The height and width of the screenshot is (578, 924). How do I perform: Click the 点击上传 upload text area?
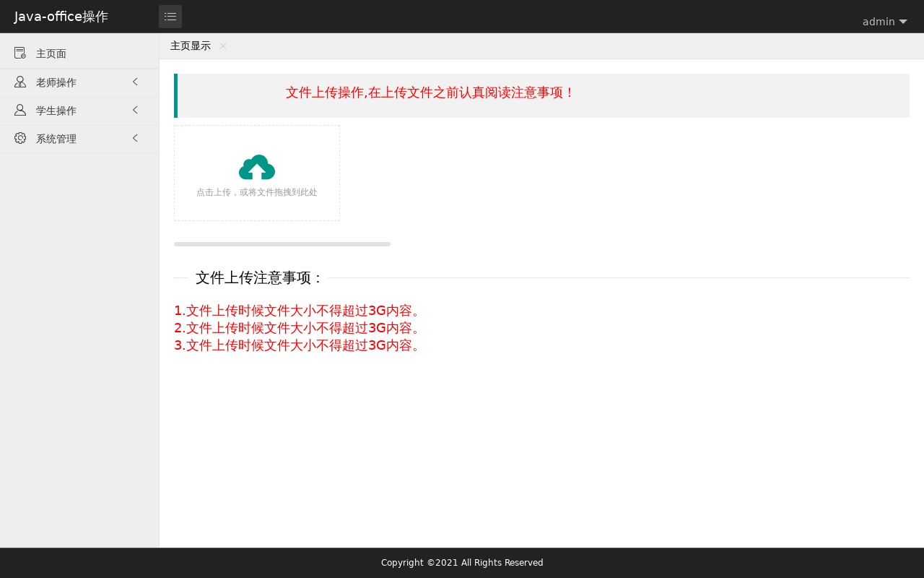coord(257,192)
